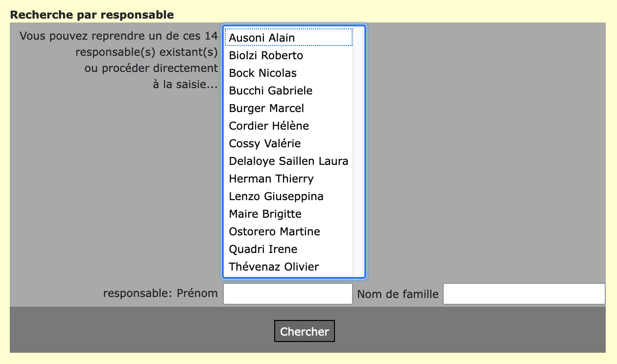This screenshot has height=364, width=617.
Task: Select Quadri Irene in the listbox
Action: (263, 249)
